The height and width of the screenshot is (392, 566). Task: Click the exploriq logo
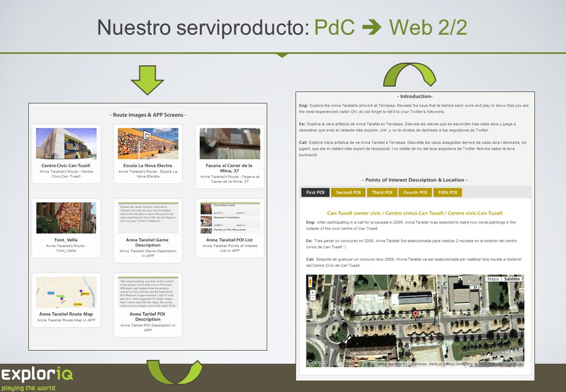pyautogui.click(x=36, y=375)
